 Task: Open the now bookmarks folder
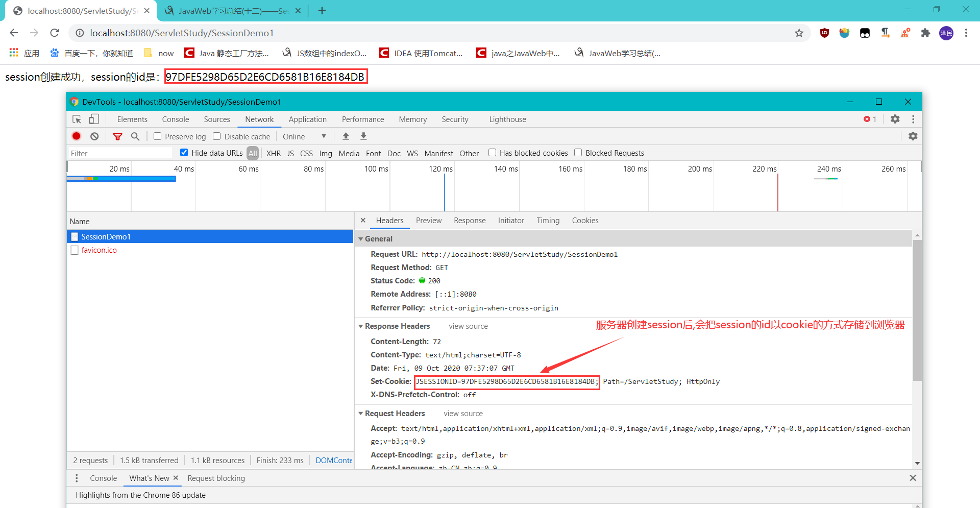[159, 53]
